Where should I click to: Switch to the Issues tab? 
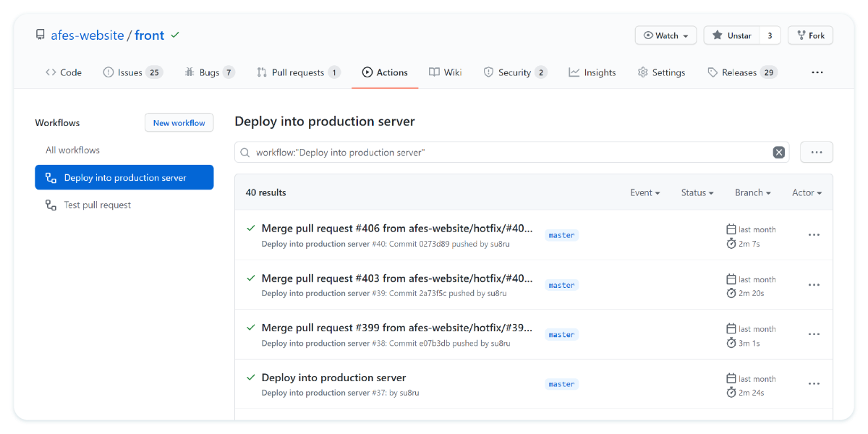(133, 72)
